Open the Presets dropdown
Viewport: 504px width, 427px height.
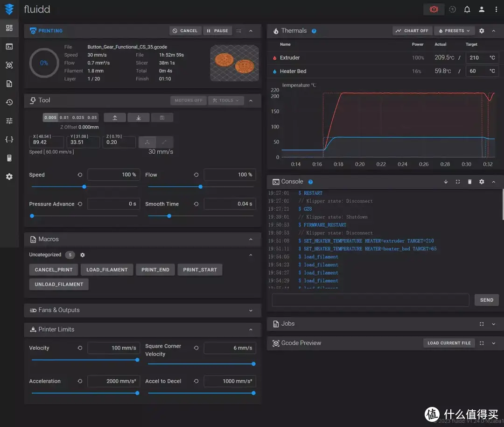click(x=455, y=31)
